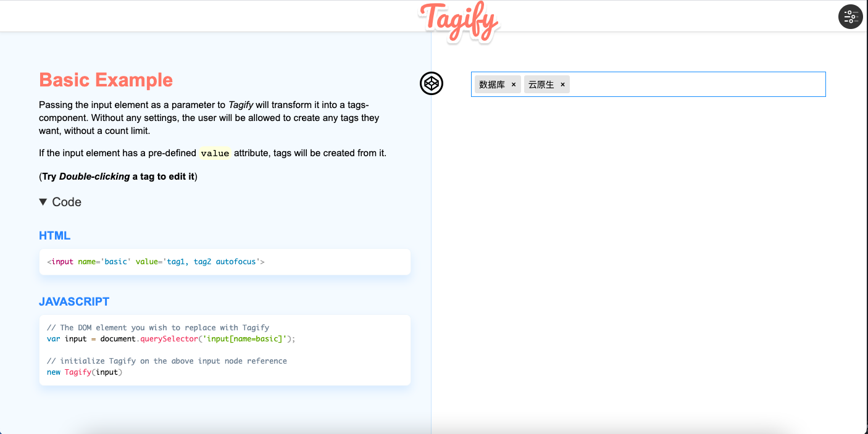Click the highlighted value attribute word
The image size is (868, 434).
pyautogui.click(x=215, y=153)
